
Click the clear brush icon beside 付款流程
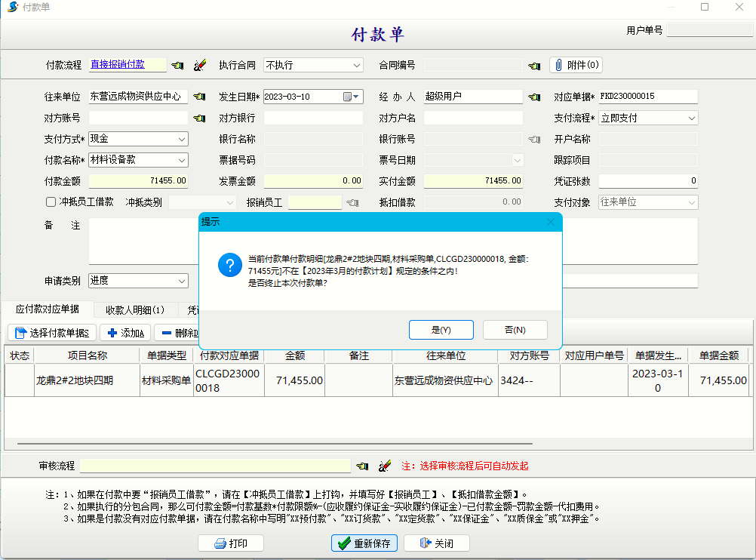coord(200,66)
